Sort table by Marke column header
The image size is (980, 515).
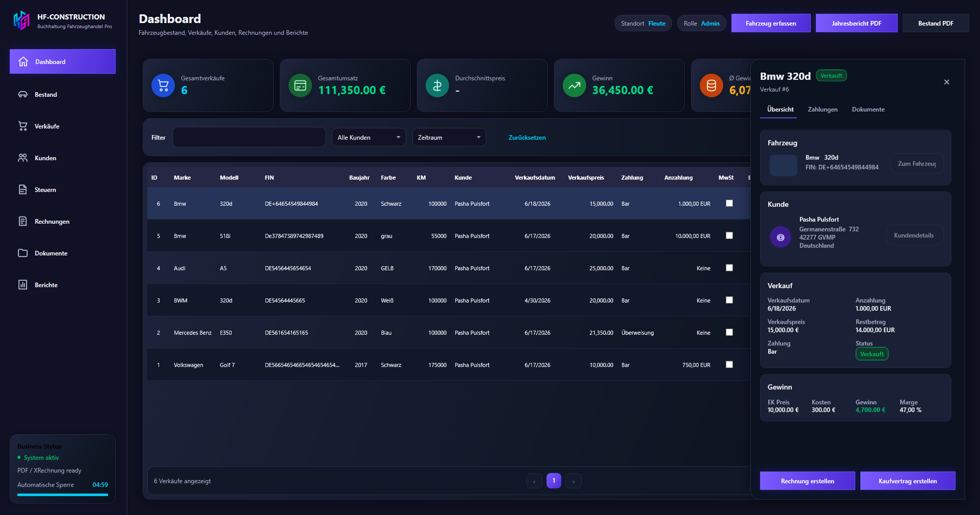(182, 178)
